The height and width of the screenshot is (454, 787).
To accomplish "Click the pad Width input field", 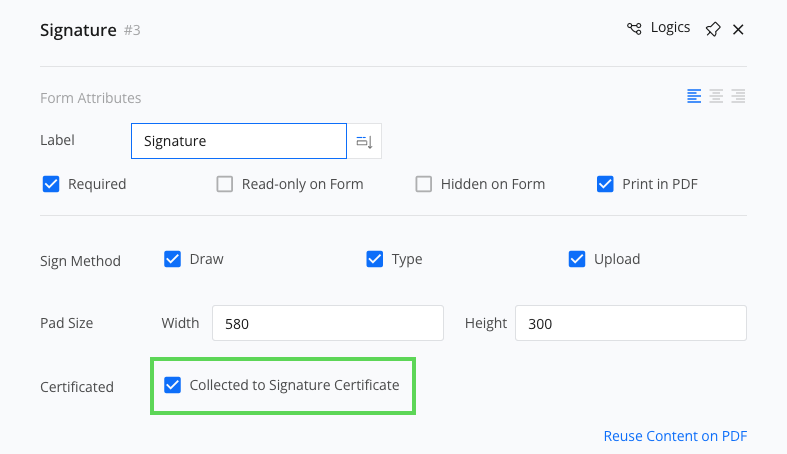I will [x=327, y=323].
